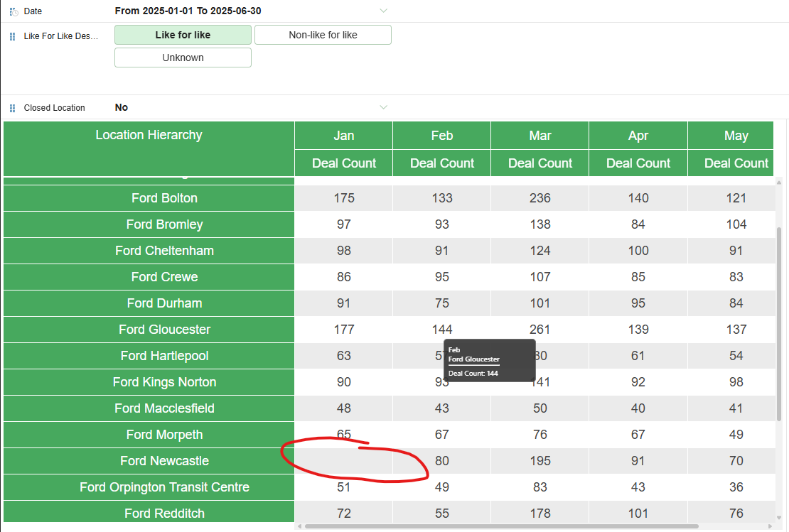Open the Closed Location value No
Viewport: 789px width, 532px height.
pos(122,107)
